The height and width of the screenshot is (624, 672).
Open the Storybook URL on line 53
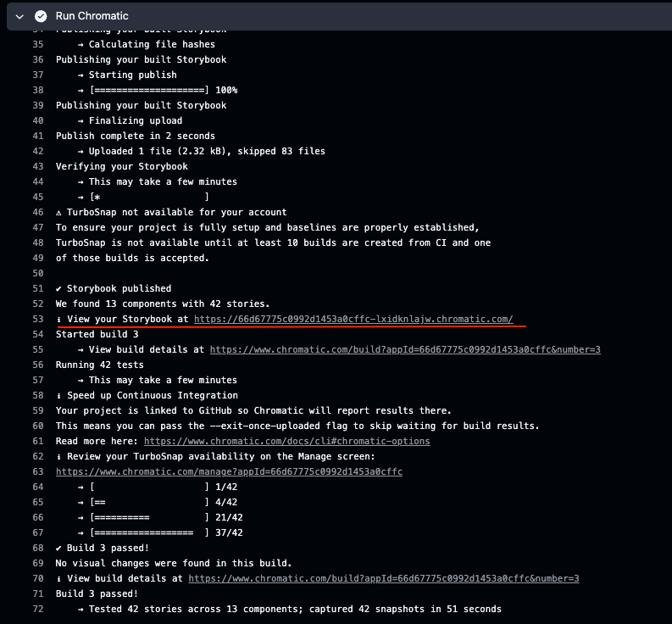pos(353,319)
